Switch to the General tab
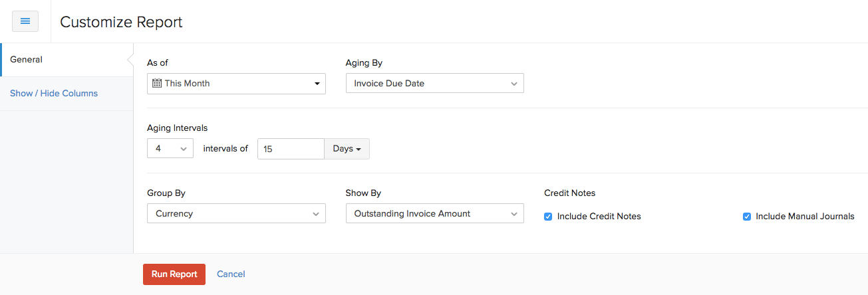 (27, 60)
